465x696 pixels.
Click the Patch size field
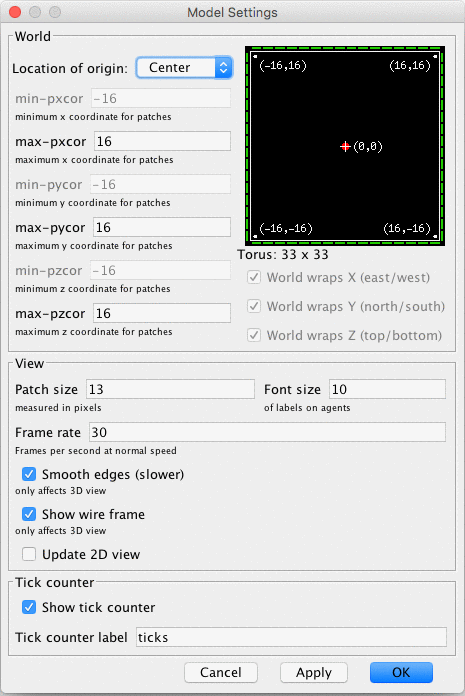click(x=170, y=389)
